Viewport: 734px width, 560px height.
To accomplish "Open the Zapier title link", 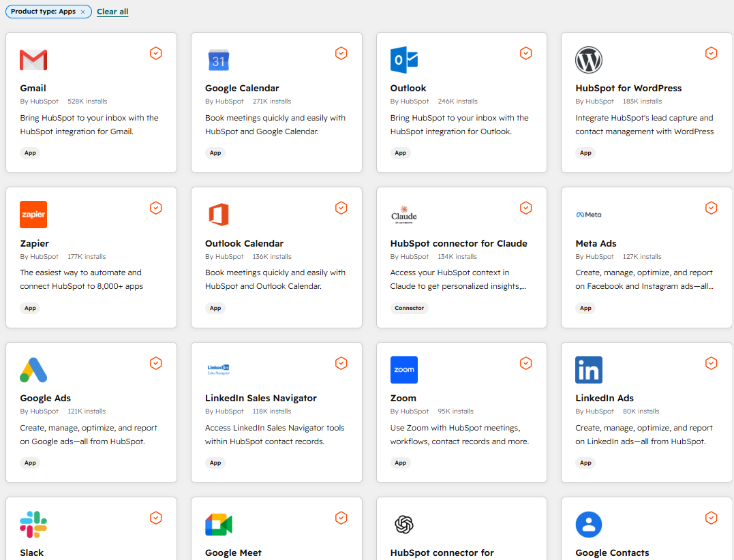I will pyautogui.click(x=34, y=243).
